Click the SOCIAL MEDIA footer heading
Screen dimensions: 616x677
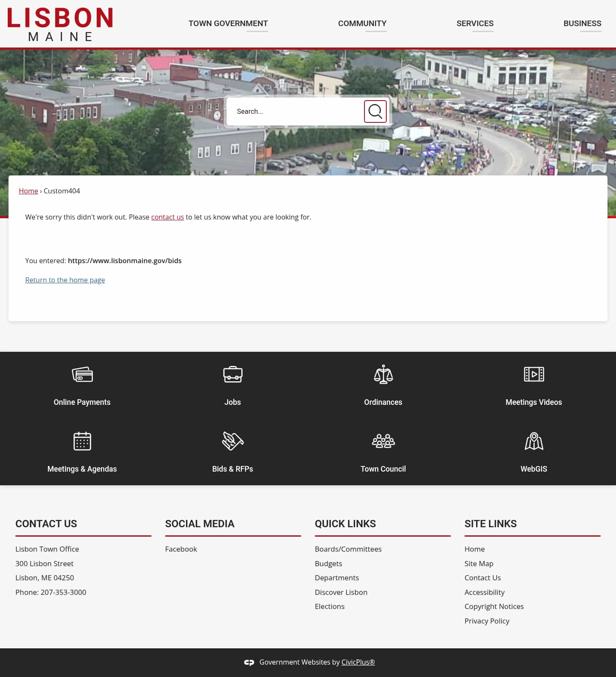coord(200,524)
